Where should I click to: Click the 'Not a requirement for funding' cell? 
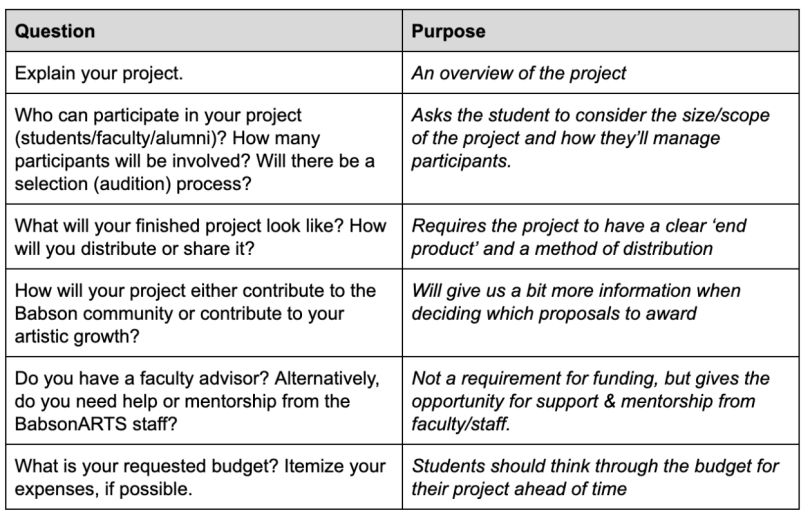pyautogui.click(x=601, y=401)
